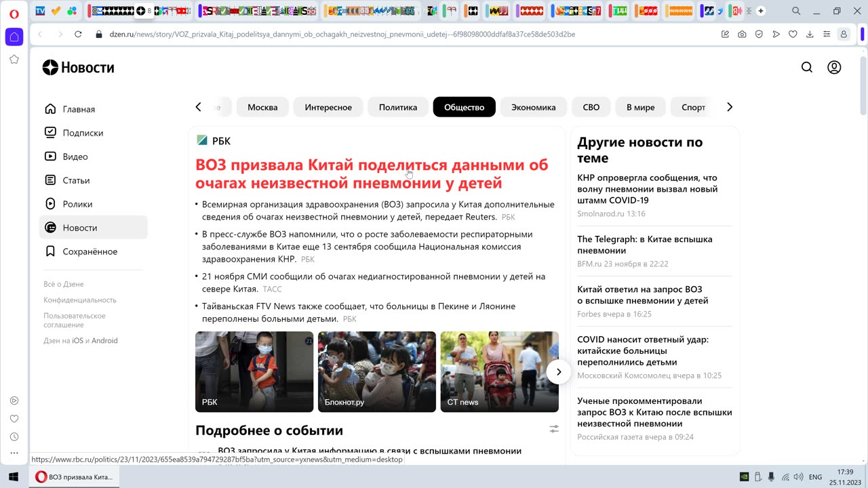Open the CT news photo thumbnail

point(500,371)
